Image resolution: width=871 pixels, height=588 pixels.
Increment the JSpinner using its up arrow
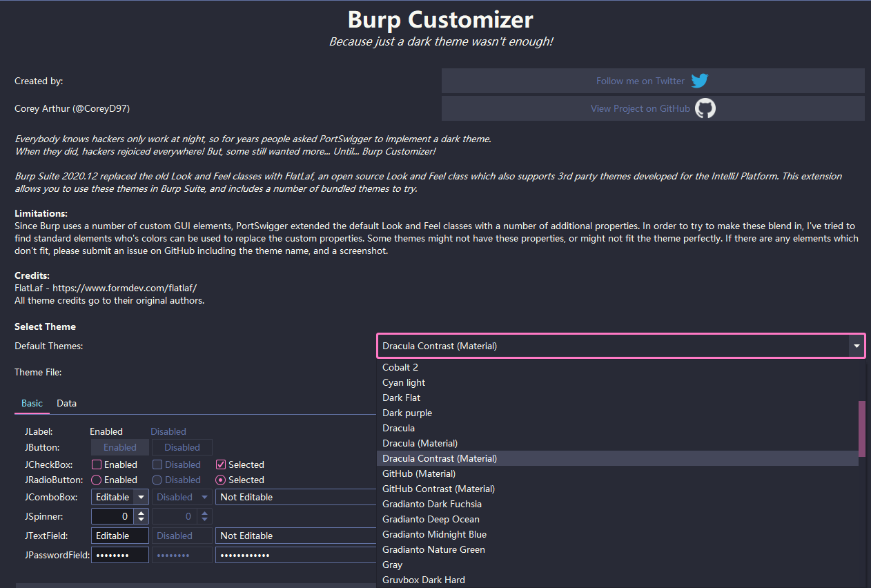point(141,513)
